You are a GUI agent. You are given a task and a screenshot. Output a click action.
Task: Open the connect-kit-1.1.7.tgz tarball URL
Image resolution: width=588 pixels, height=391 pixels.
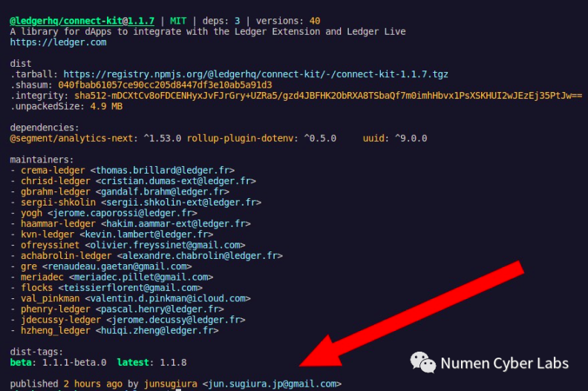255,74
